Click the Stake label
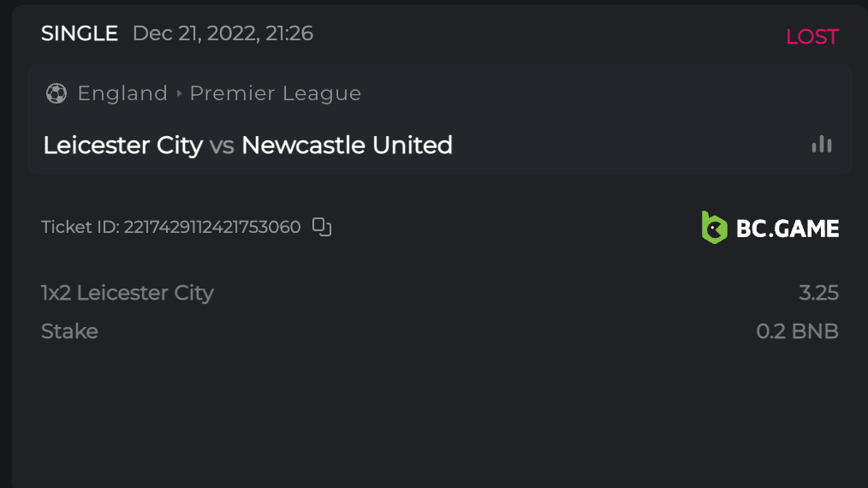Viewport: 868px width, 488px height. click(x=69, y=331)
